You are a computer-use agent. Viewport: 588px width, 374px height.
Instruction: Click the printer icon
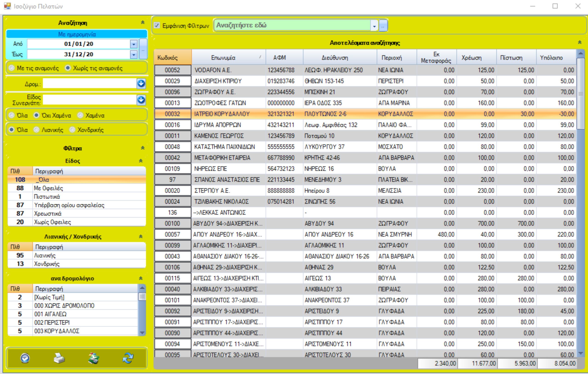(59, 358)
